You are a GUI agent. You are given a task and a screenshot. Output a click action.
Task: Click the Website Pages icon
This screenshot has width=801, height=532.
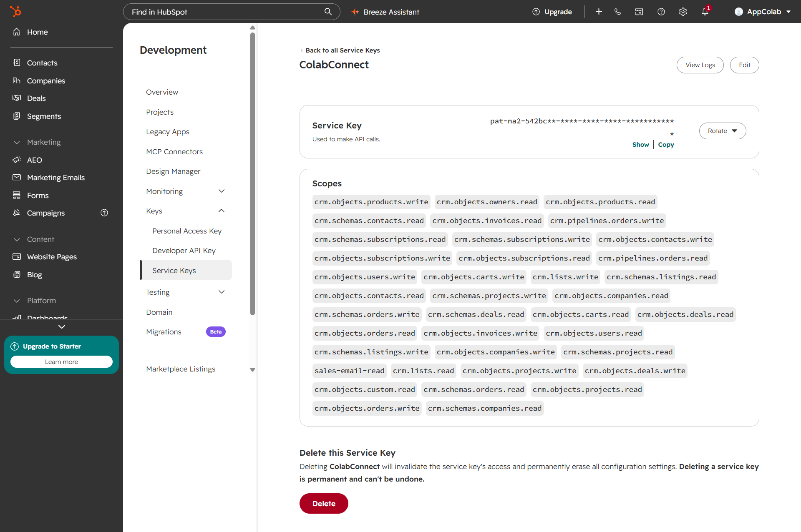click(x=17, y=256)
